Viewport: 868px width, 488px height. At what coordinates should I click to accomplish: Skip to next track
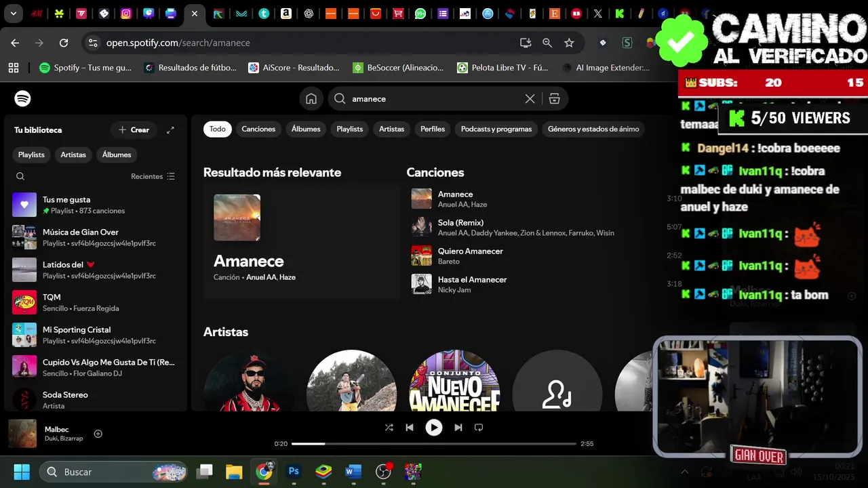click(458, 428)
